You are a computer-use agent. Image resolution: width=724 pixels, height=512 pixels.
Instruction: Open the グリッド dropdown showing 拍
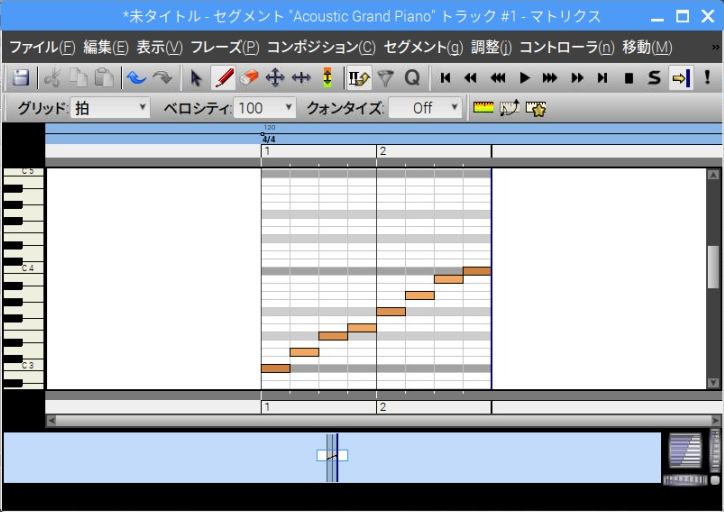(110, 108)
